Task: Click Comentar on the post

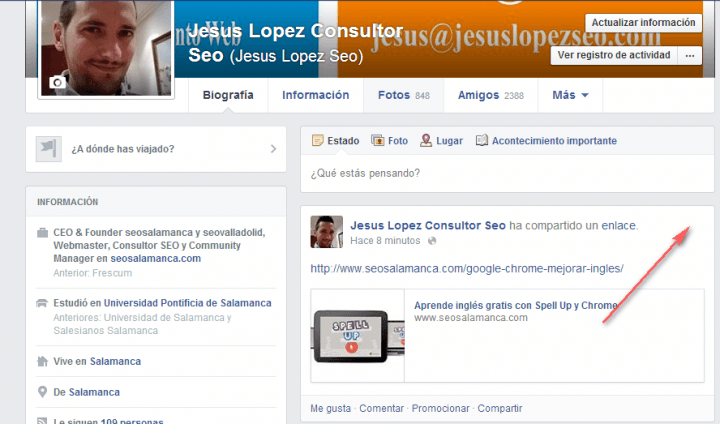Action: 381,408
